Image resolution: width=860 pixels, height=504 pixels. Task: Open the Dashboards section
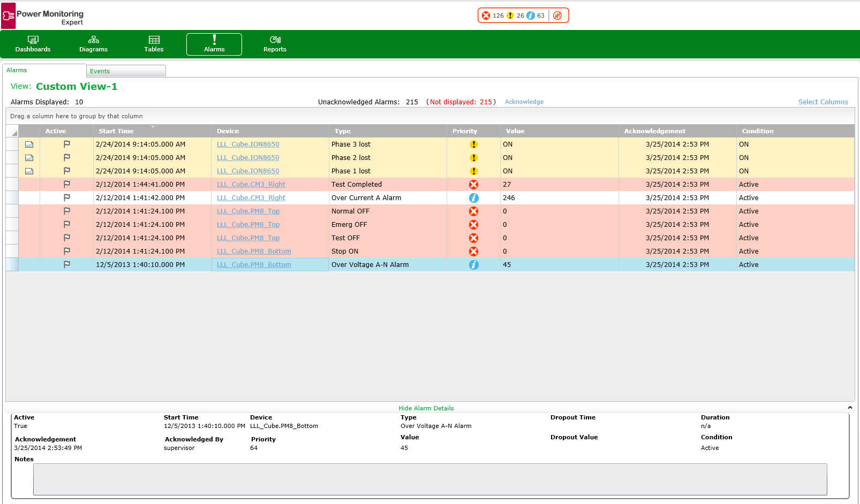point(33,44)
